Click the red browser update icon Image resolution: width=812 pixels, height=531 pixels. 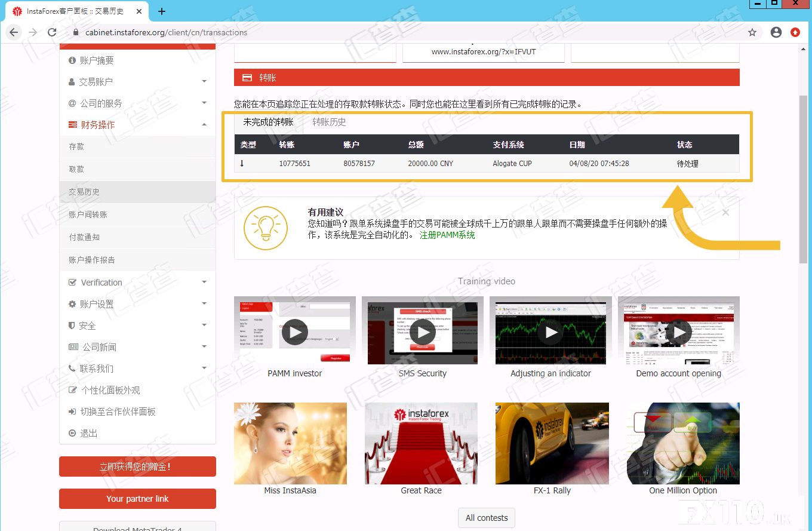click(795, 32)
